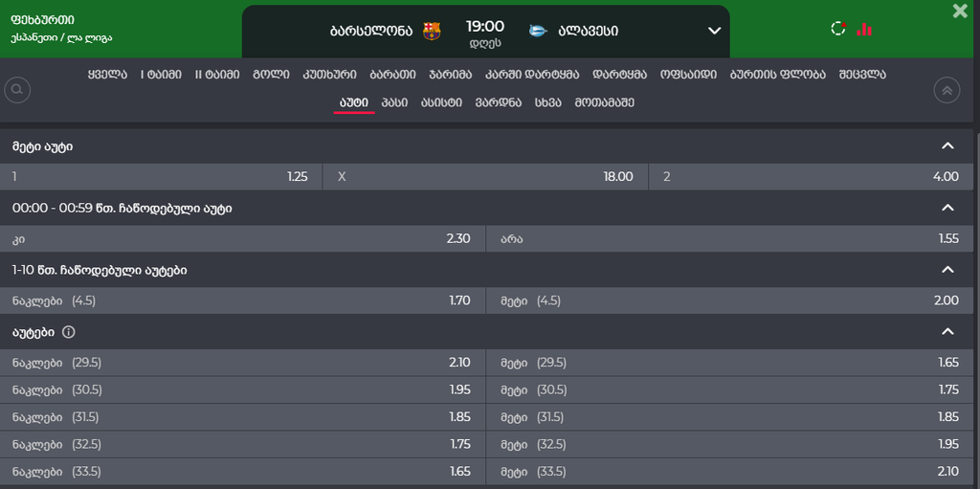Click the info icon next to აუტები
The height and width of the screenshot is (489, 980).
(69, 332)
